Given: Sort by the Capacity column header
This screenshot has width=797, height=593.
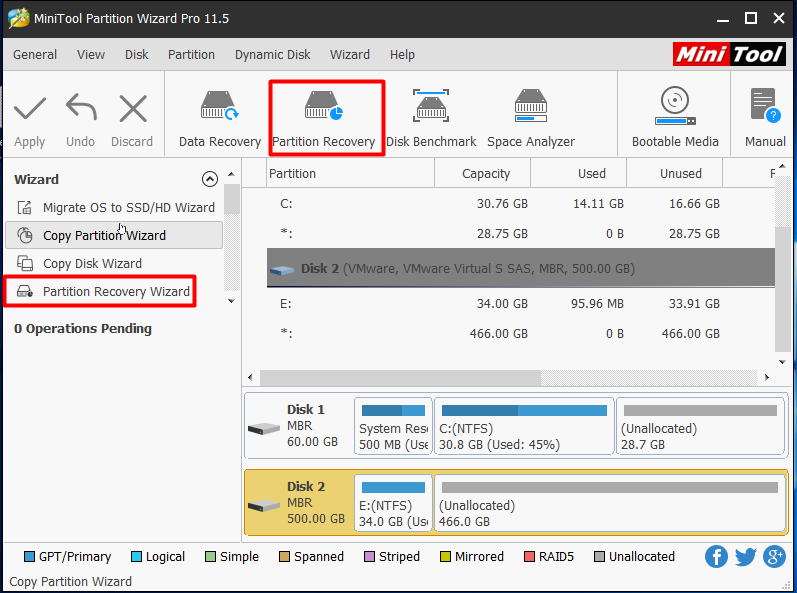Looking at the screenshot, I should pyautogui.click(x=483, y=174).
